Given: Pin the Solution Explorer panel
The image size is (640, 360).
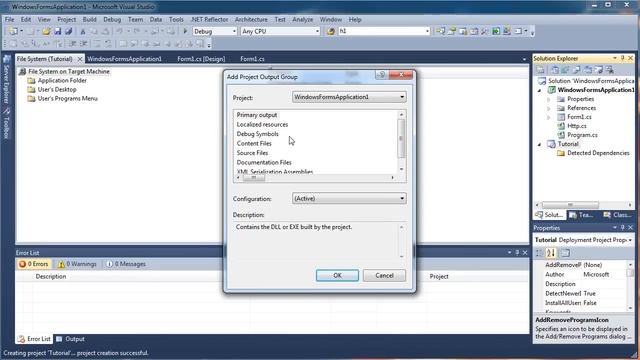Looking at the screenshot, I should click(622, 58).
